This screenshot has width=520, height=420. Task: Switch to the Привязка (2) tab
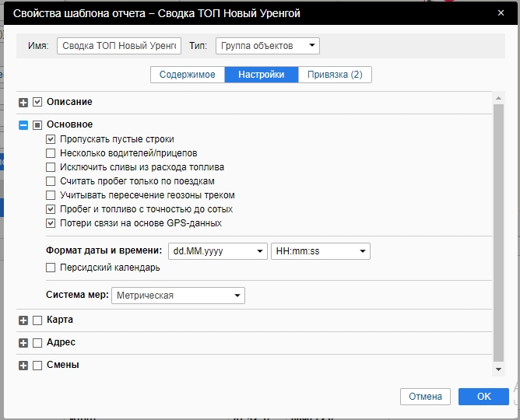point(335,75)
